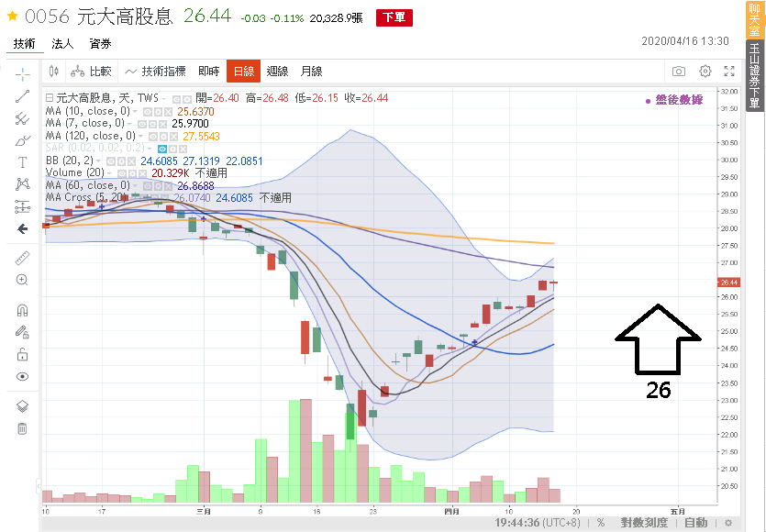
Task: Select the trend line drawing tool
Action: (x=22, y=96)
